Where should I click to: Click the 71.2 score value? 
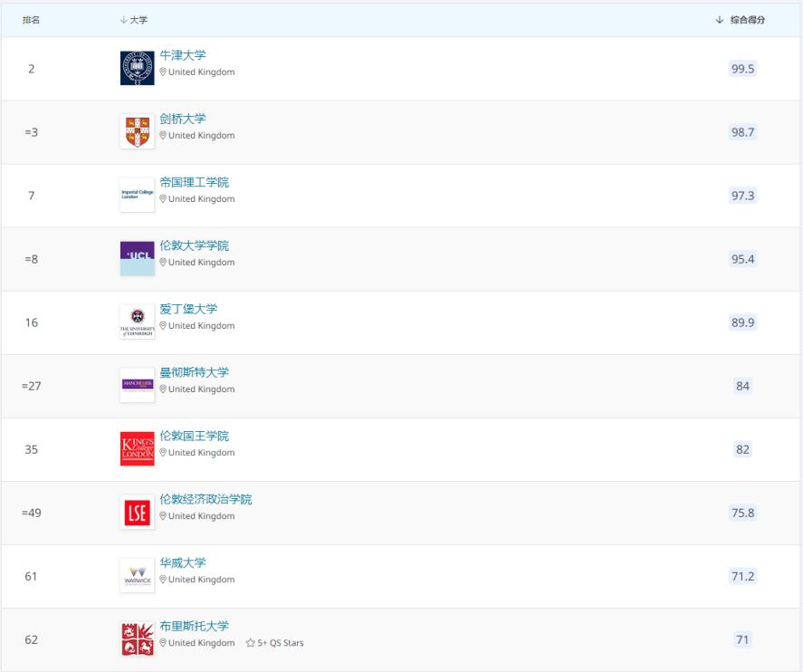point(742,576)
